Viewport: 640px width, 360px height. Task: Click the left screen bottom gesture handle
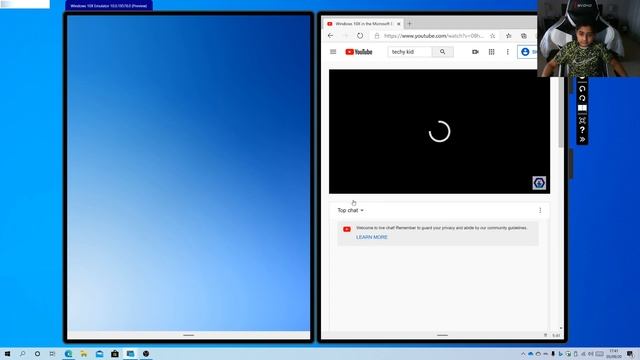click(189, 336)
